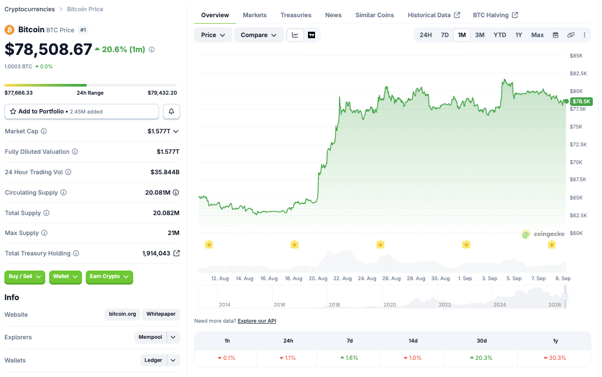Copy chart link via chain icon

tap(571, 35)
